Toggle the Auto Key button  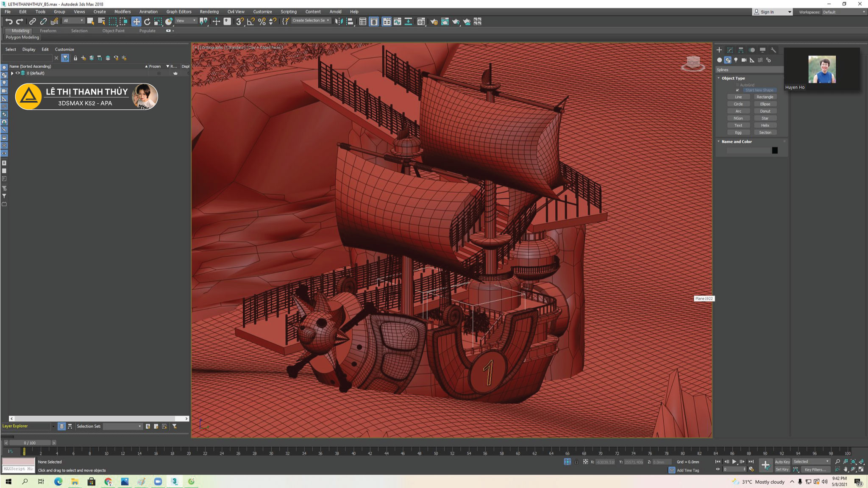782,462
